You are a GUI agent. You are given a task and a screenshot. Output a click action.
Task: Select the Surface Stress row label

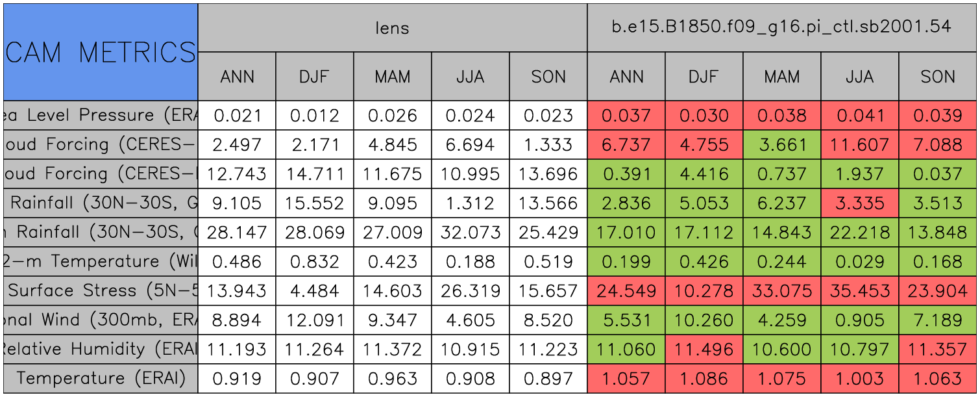pos(101,290)
